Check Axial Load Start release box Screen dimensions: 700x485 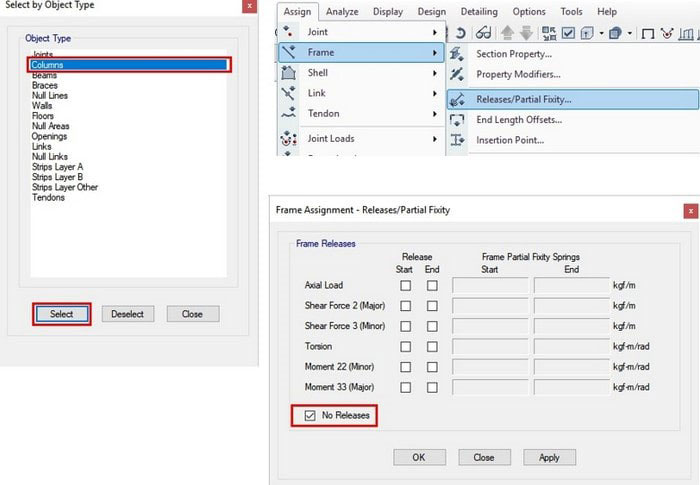[x=406, y=285]
